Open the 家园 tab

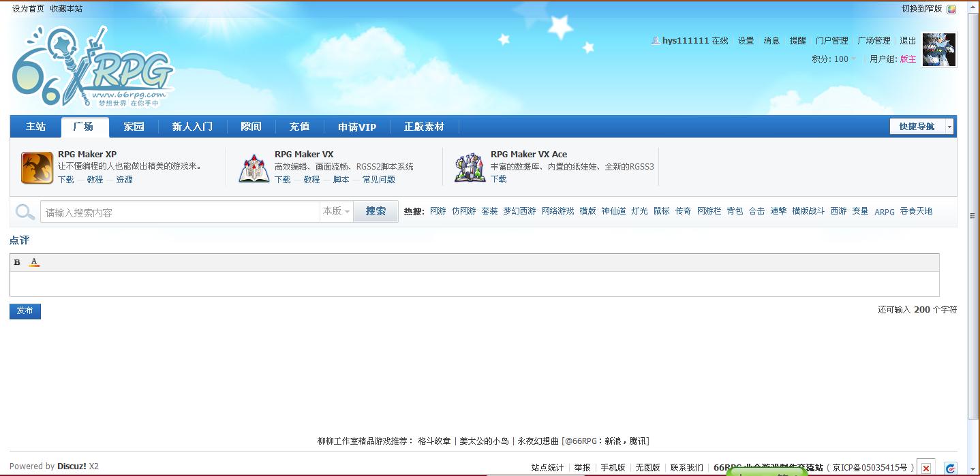click(x=134, y=127)
